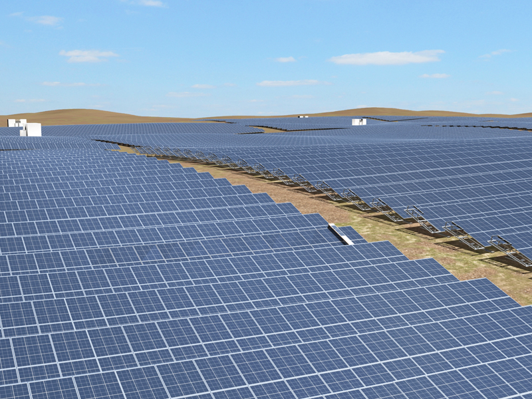Image resolution: width=532 pixels, height=399 pixels.
Task: Select the fluffy cloud at upper left
Action: tap(88, 55)
